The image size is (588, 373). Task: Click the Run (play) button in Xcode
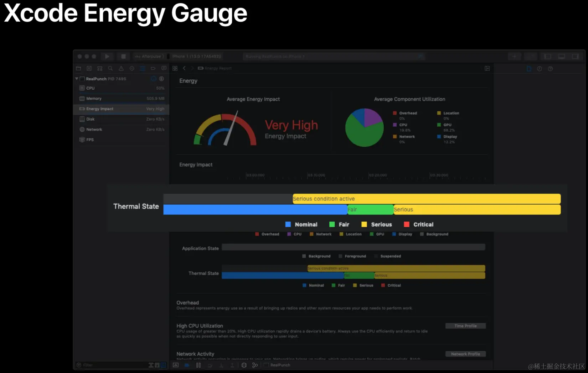tap(107, 56)
